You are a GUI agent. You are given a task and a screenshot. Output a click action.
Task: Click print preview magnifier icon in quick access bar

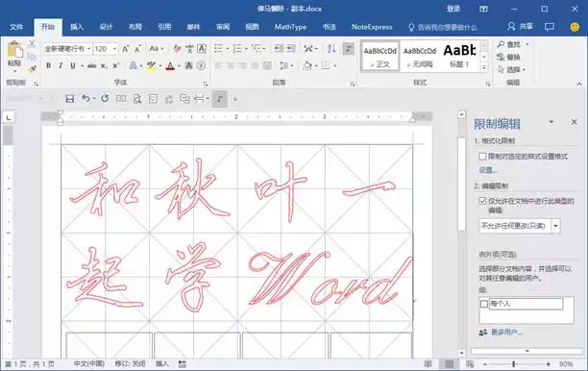pyautogui.click(x=137, y=99)
